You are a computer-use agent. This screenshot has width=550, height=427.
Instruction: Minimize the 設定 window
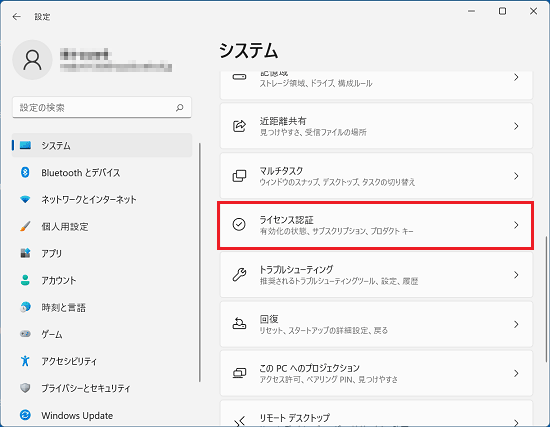(471, 11)
